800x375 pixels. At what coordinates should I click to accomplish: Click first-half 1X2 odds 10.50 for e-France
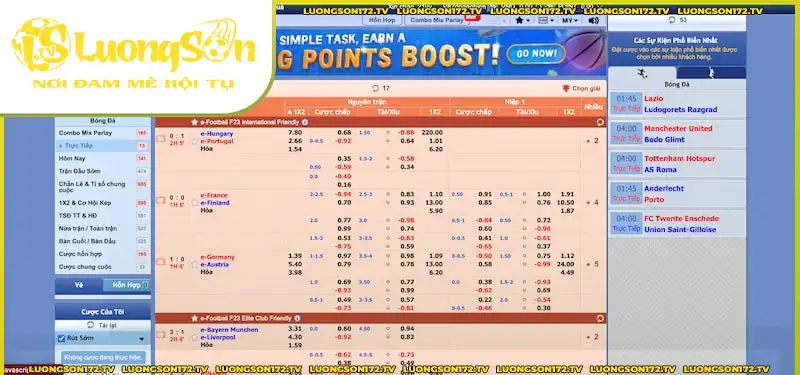click(x=566, y=203)
